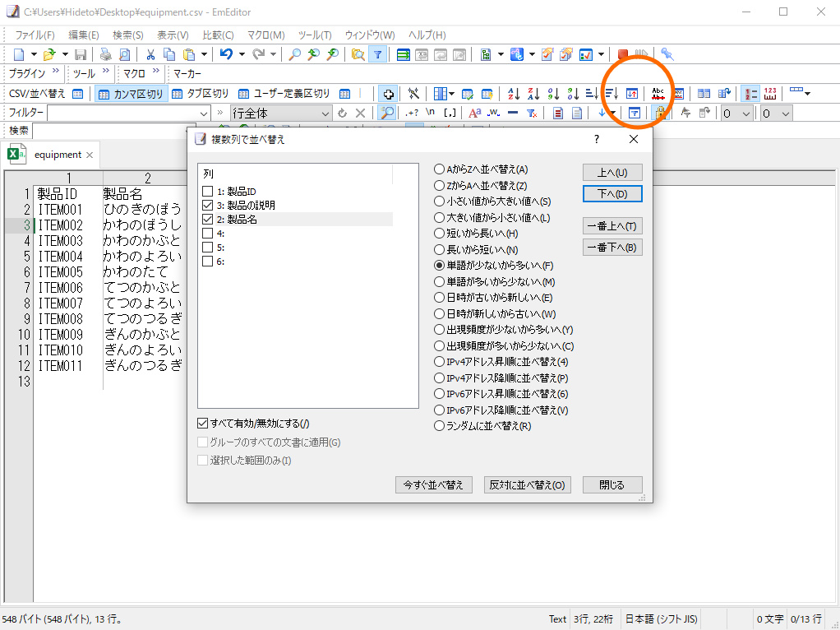
Task: Click the Find in Files folder icon
Action: (358, 54)
